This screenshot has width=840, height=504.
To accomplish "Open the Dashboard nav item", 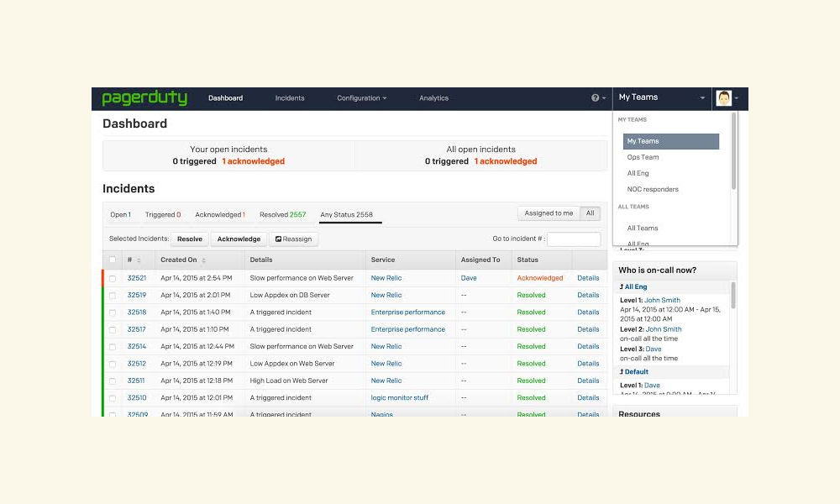I will tap(225, 98).
